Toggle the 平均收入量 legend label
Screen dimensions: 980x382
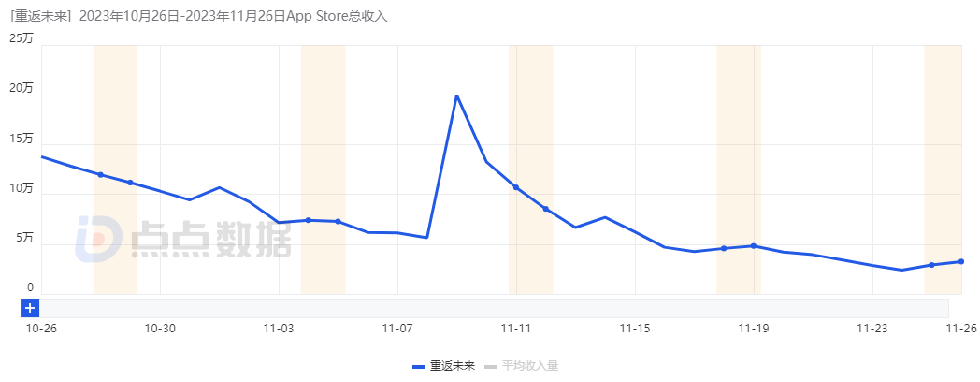[x=530, y=366]
